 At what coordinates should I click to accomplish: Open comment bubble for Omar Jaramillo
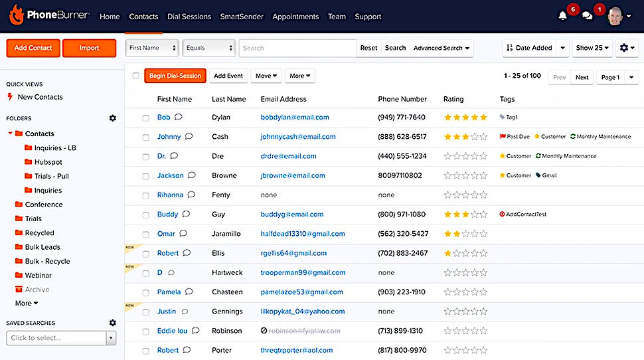click(183, 233)
